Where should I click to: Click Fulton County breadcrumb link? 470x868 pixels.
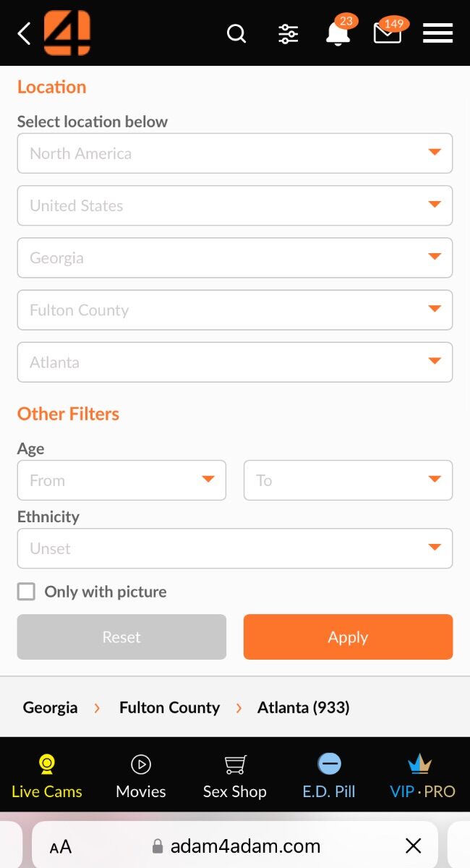pyautogui.click(x=169, y=707)
